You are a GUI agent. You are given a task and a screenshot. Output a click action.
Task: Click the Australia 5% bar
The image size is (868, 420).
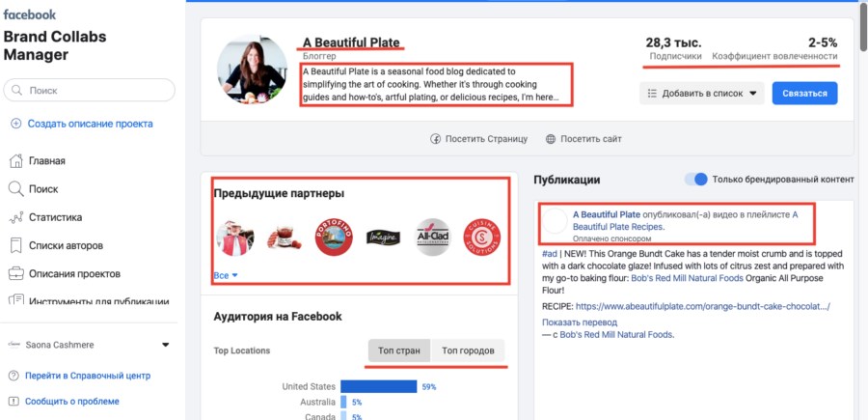tap(343, 402)
